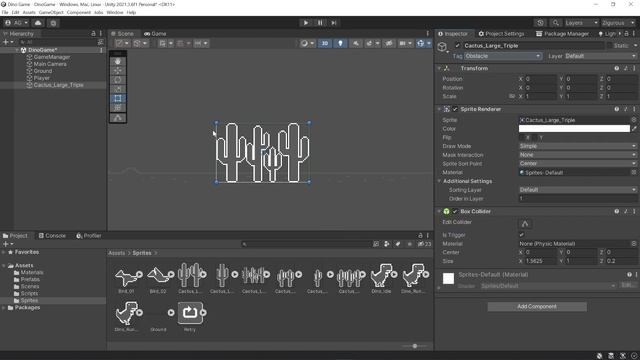Select the Transform tool in Scene

[118, 108]
